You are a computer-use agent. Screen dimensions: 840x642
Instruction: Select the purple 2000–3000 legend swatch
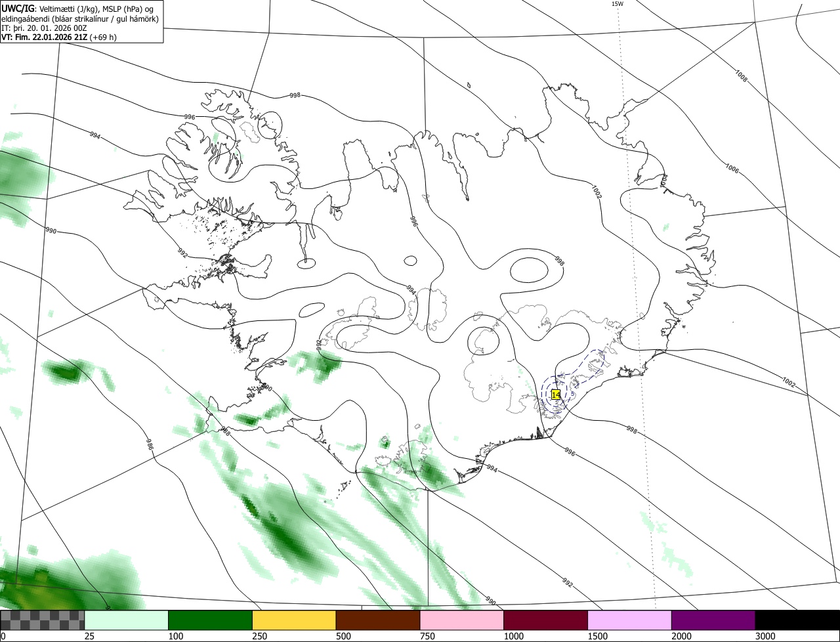coord(713,620)
